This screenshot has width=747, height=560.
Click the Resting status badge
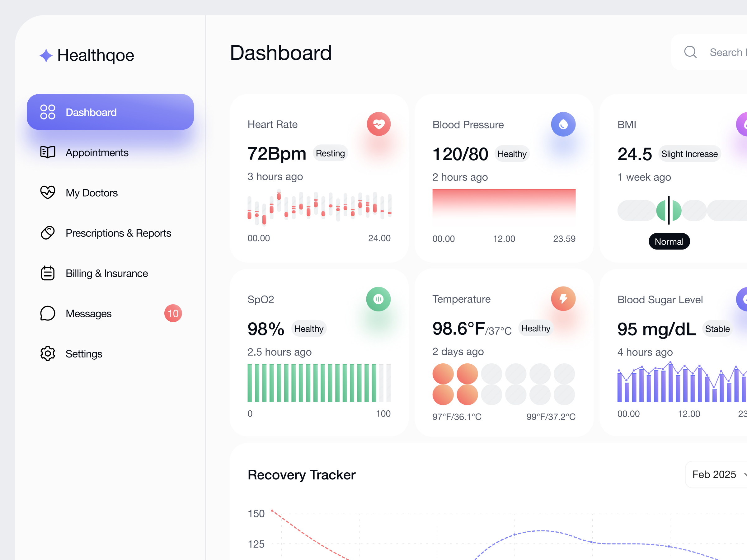click(x=330, y=153)
